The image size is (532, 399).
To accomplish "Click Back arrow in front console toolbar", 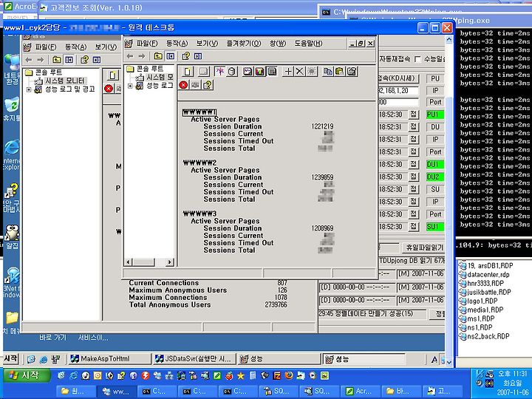I will [130, 56].
